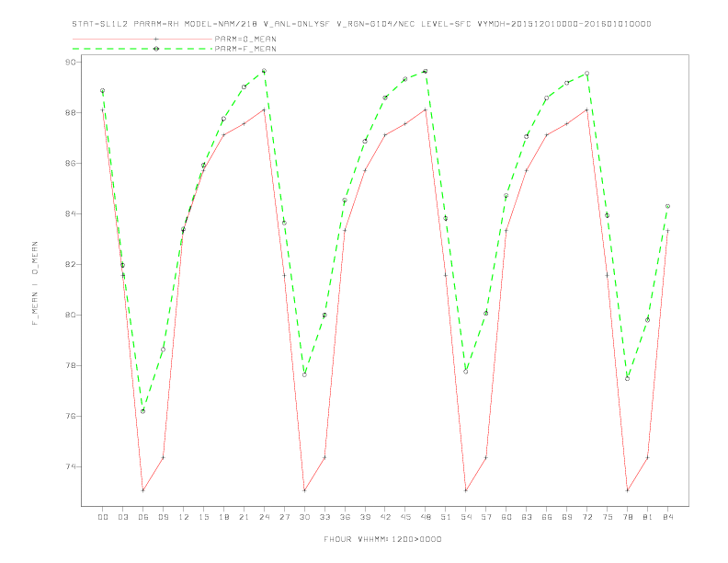
Task: Click the red O_MEAN plus marker at hour 09
Action: 163,457
